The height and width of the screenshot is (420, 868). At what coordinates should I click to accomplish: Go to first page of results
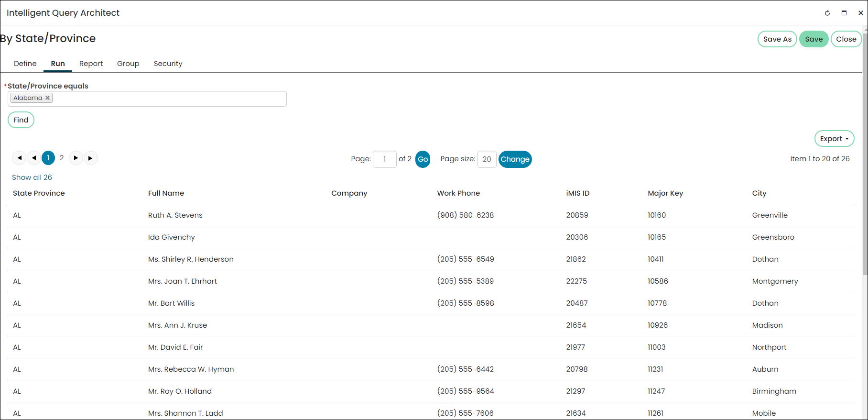point(19,158)
